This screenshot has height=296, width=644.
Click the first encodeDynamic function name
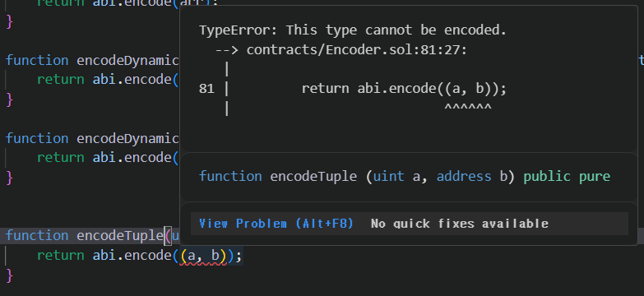[x=127, y=61]
